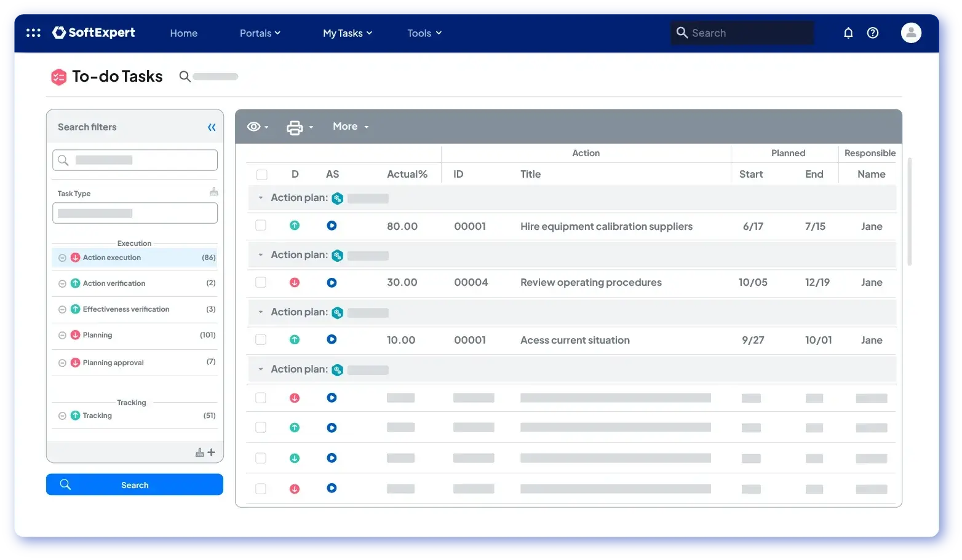Click the plus icon below the filters list
This screenshot has width=962, height=560.
pos(212,452)
